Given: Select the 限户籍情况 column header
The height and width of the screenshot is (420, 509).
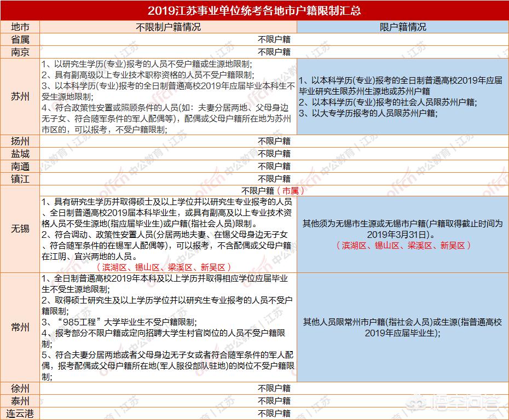Looking at the screenshot, I should [x=403, y=27].
